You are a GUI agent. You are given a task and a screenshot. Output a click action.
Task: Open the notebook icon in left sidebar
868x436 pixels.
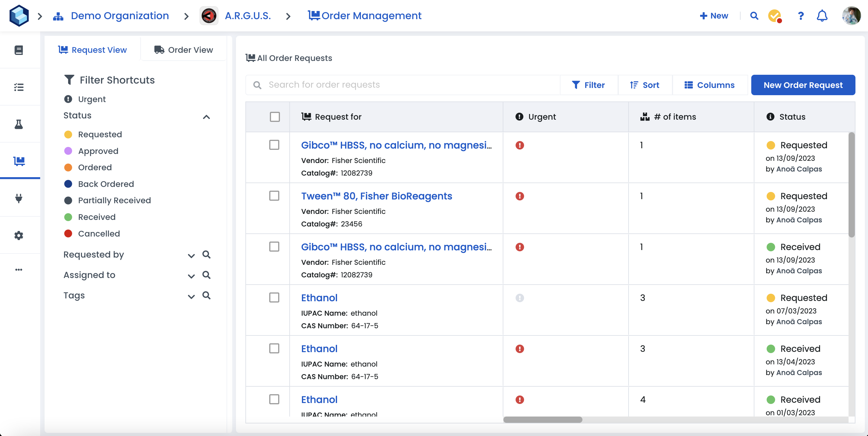(19, 50)
